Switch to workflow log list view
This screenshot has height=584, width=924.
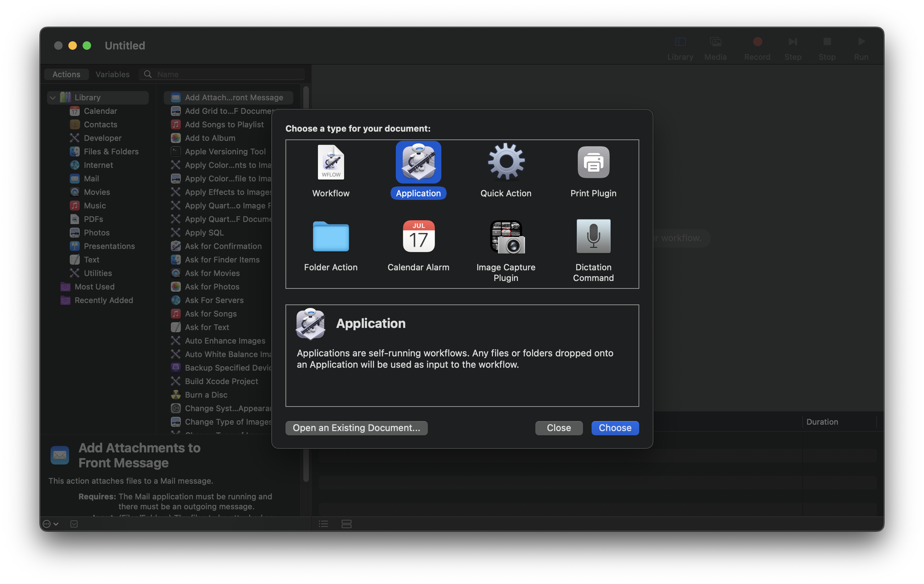(x=324, y=524)
